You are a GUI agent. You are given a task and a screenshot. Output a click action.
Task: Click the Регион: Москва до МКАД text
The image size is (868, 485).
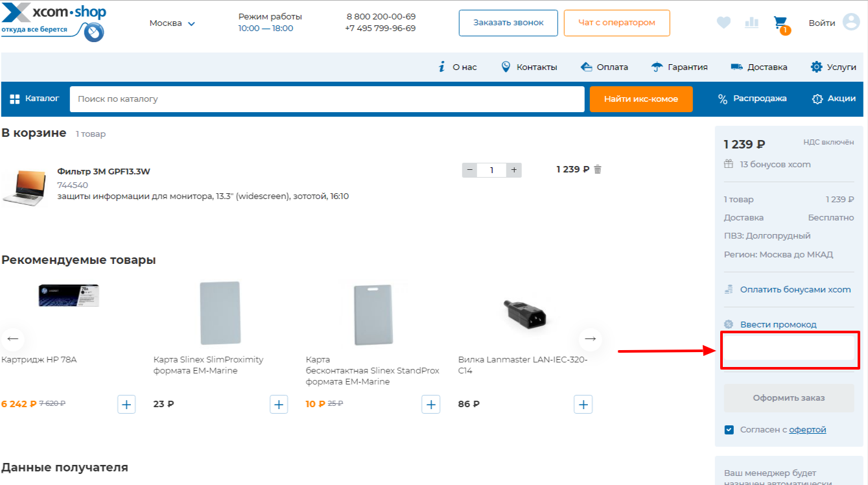[x=779, y=254]
